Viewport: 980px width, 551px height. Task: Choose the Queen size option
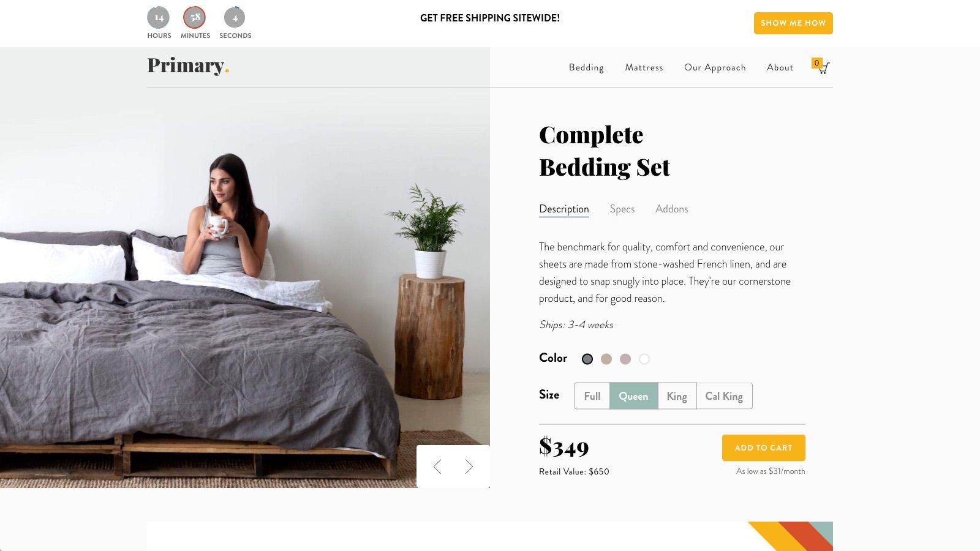(633, 396)
